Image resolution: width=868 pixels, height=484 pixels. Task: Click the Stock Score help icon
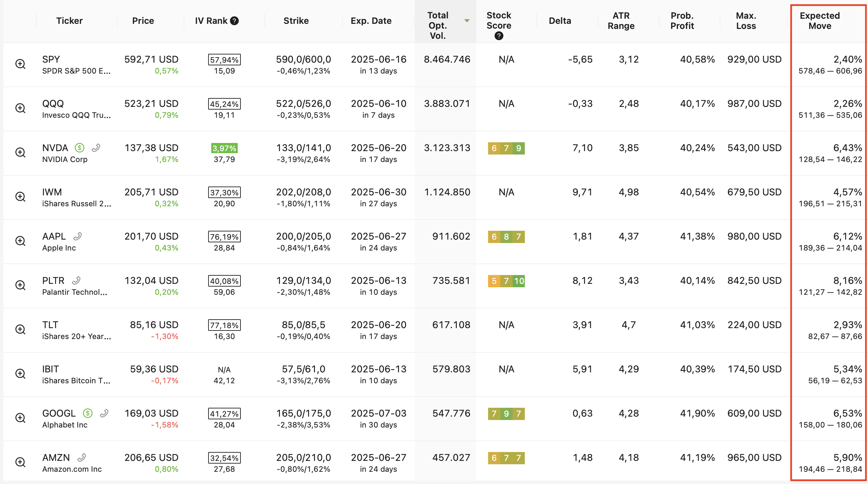click(499, 36)
